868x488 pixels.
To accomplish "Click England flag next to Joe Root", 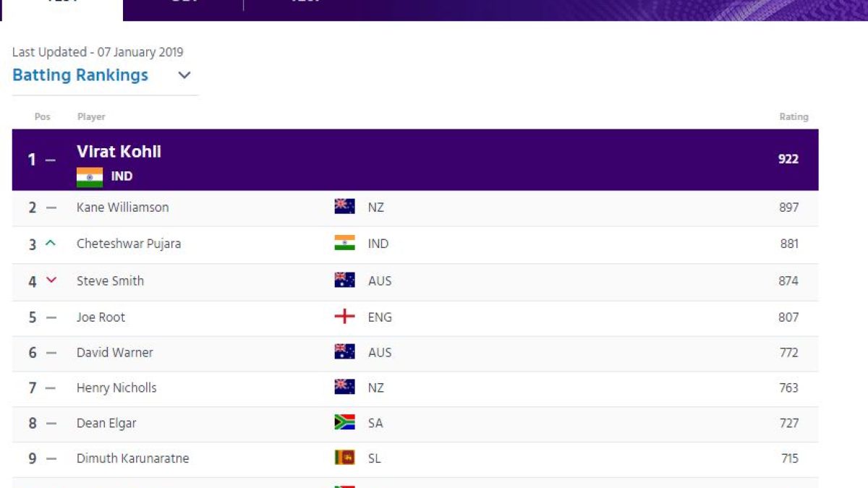I will click(344, 317).
